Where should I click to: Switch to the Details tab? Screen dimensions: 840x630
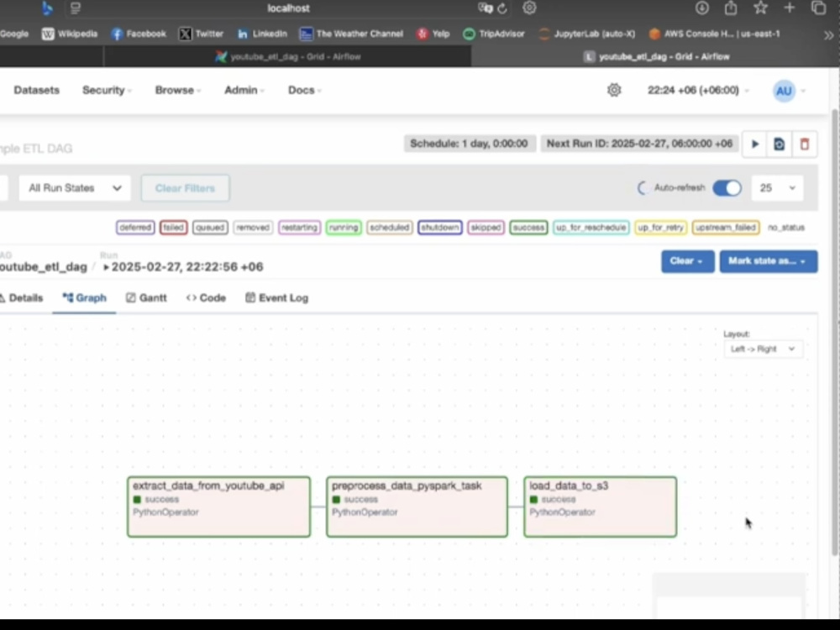(x=22, y=298)
